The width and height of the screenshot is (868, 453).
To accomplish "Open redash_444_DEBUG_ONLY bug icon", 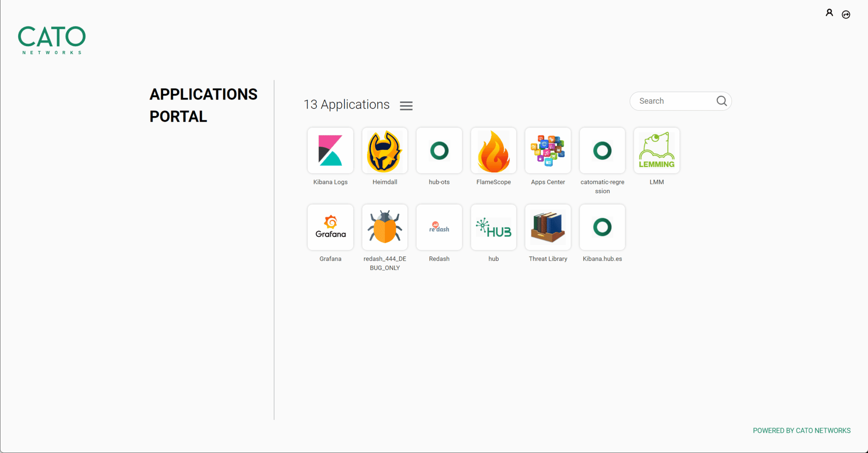I will tap(384, 228).
